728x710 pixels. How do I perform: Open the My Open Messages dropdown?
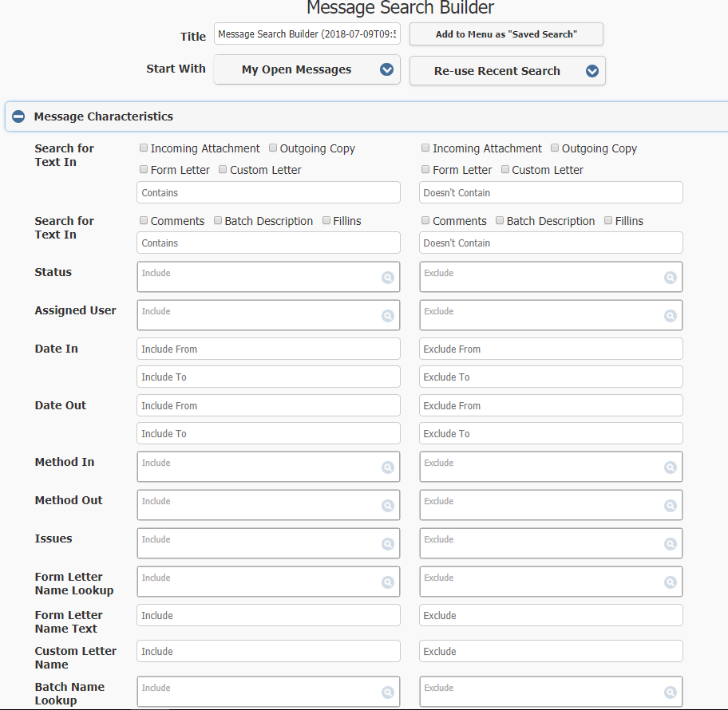point(307,69)
